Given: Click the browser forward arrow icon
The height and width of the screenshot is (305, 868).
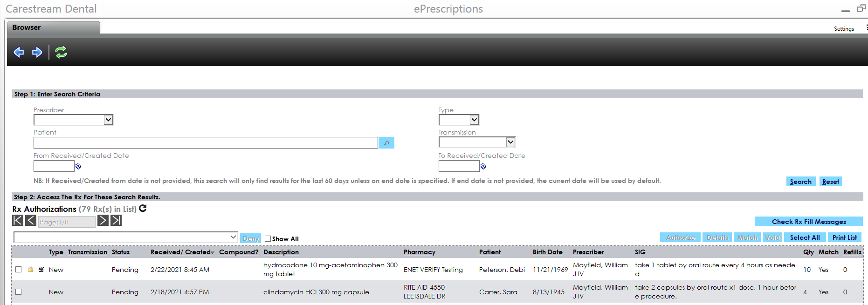Looking at the screenshot, I should click(x=37, y=52).
